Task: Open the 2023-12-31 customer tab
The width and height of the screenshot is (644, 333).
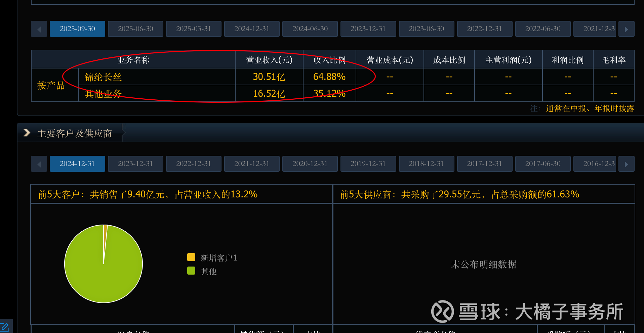Action: pos(135,164)
